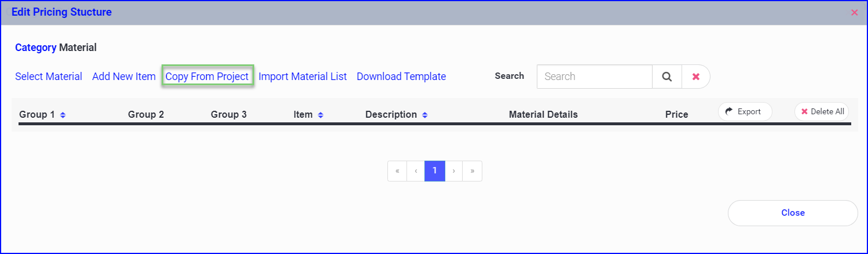Choose Copy From Project link
The height and width of the screenshot is (254, 868).
coord(207,77)
